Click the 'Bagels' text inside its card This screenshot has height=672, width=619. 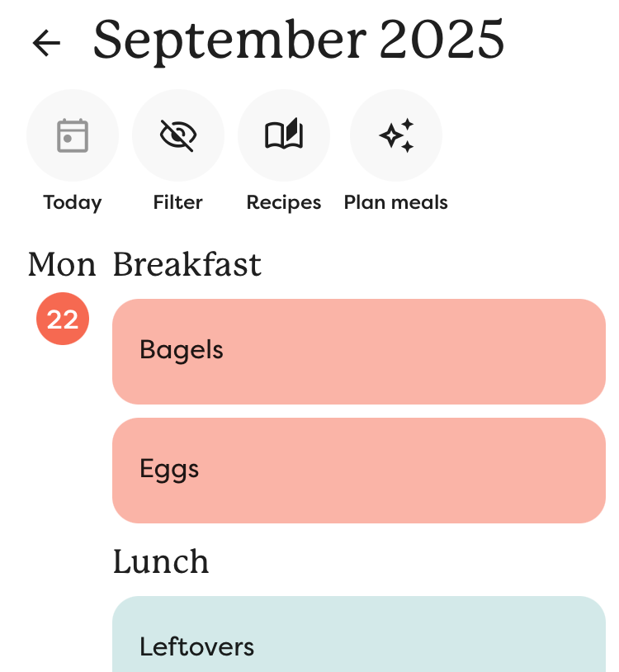[x=182, y=350]
